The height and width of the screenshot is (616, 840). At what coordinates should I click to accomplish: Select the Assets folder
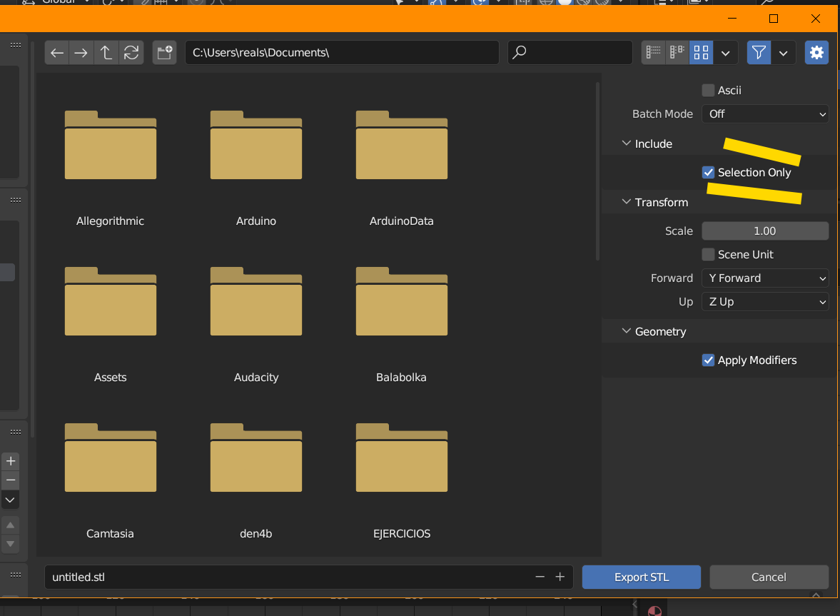[111, 301]
